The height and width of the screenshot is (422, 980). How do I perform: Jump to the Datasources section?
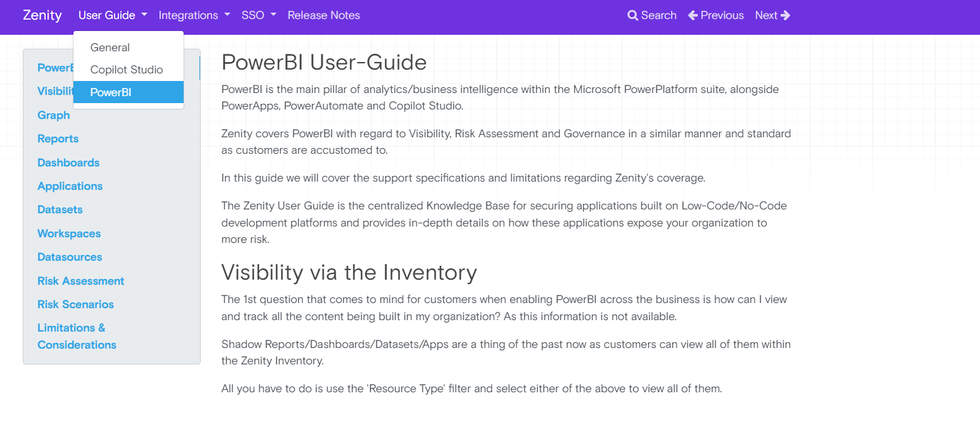click(70, 257)
